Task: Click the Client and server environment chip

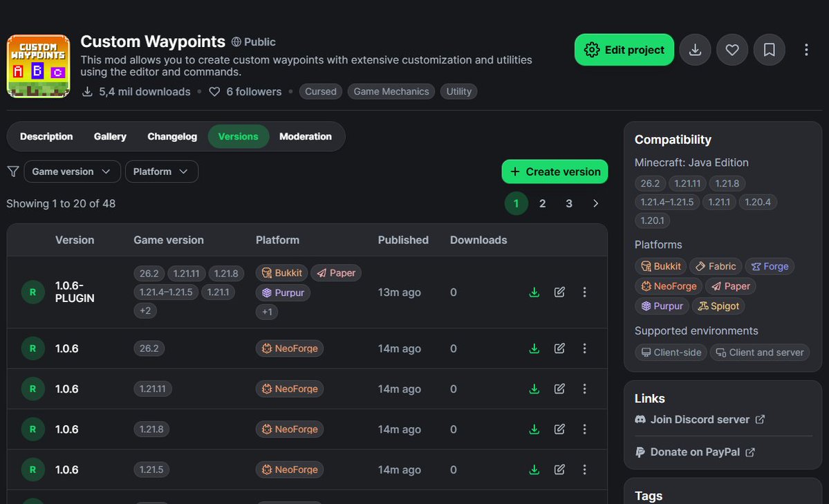Action: [x=760, y=352]
